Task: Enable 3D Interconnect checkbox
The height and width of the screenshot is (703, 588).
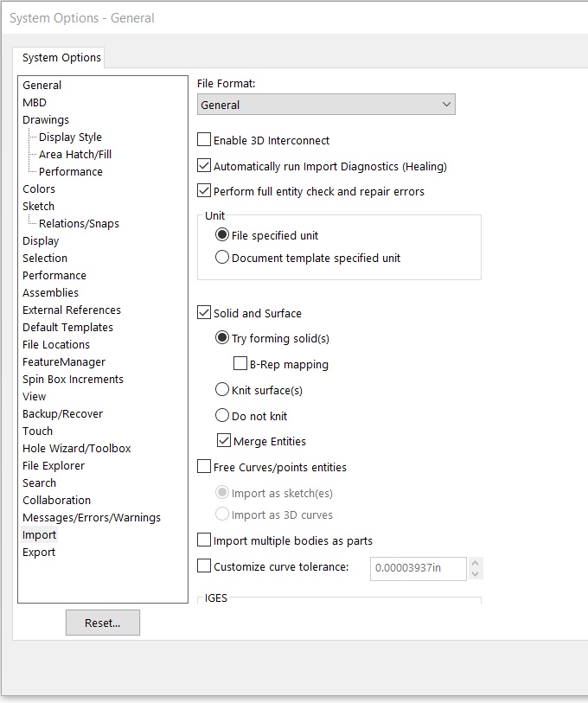Action: pos(204,140)
